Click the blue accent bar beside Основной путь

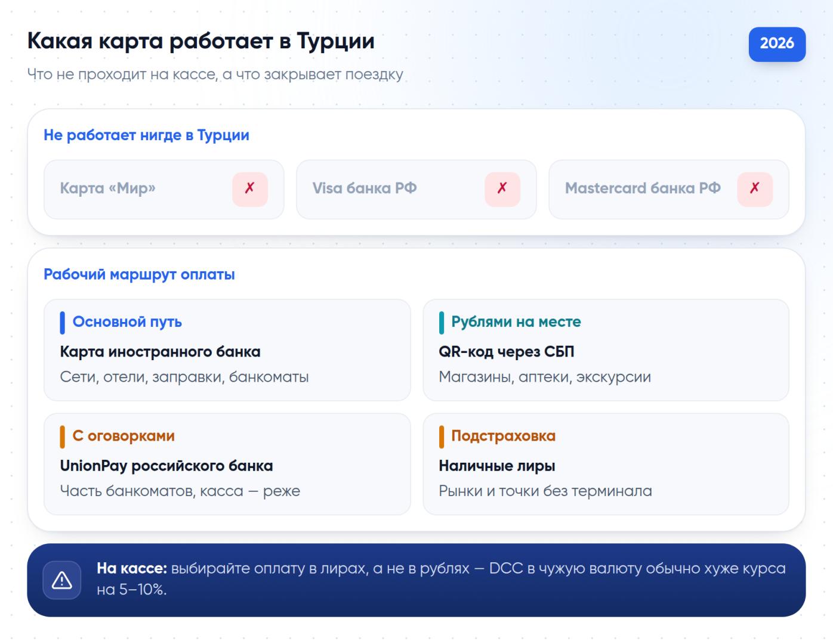(x=62, y=323)
